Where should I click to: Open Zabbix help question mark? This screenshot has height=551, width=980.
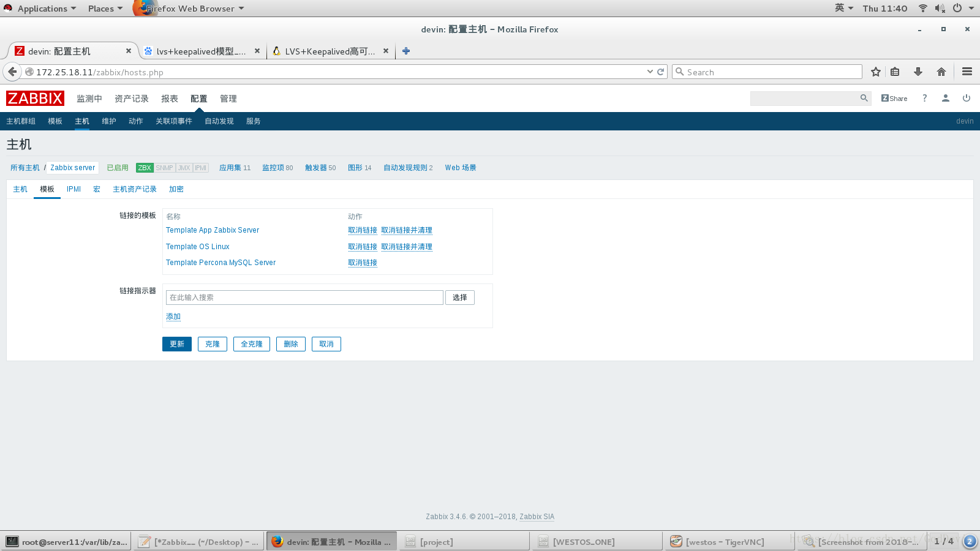(925, 98)
